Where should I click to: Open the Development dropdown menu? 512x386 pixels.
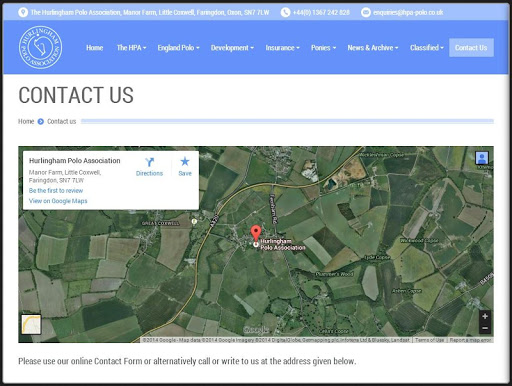point(232,48)
